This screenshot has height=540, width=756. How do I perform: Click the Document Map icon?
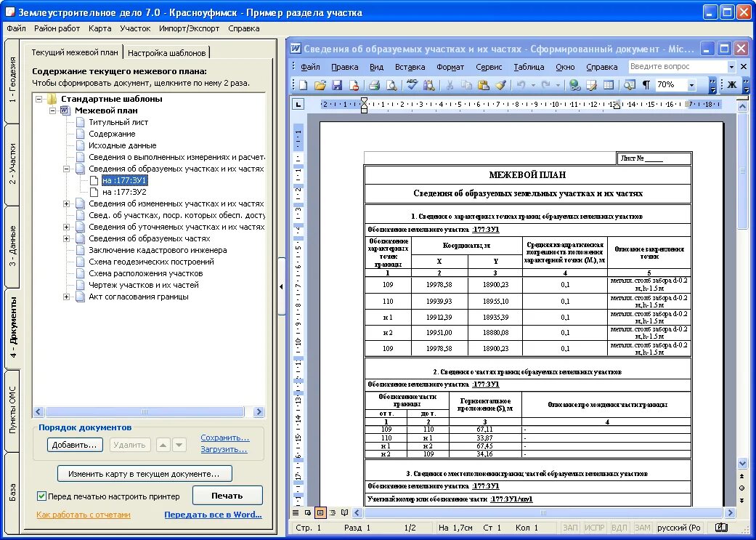pyautogui.click(x=629, y=85)
